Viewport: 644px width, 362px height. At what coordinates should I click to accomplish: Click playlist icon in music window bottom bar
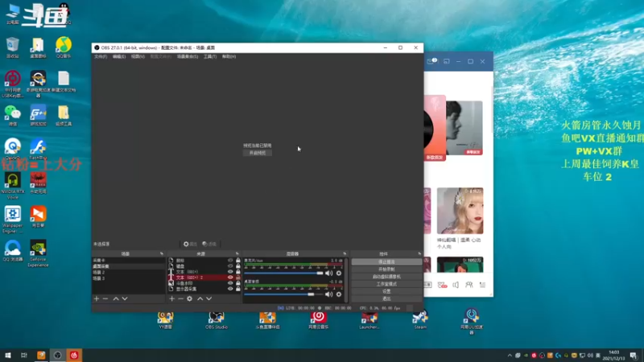click(x=482, y=285)
